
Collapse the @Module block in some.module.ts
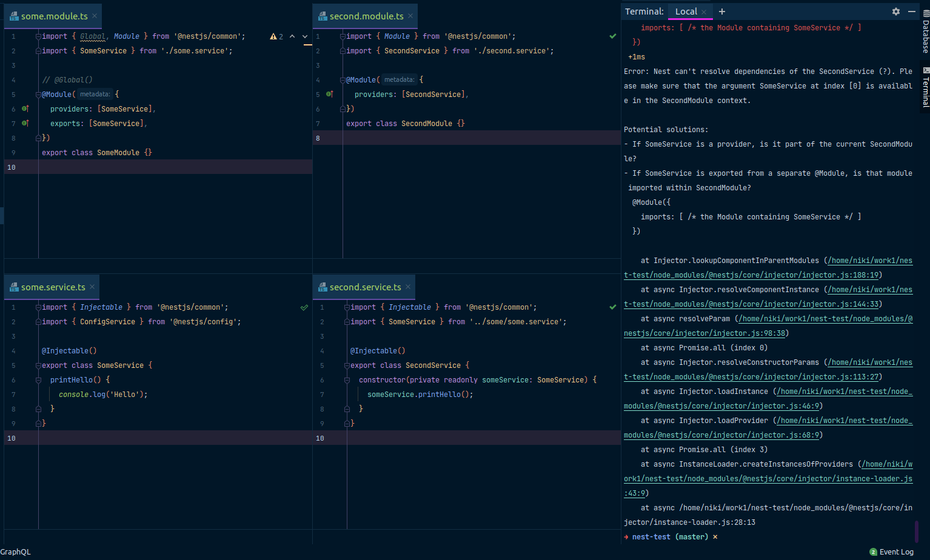point(38,95)
